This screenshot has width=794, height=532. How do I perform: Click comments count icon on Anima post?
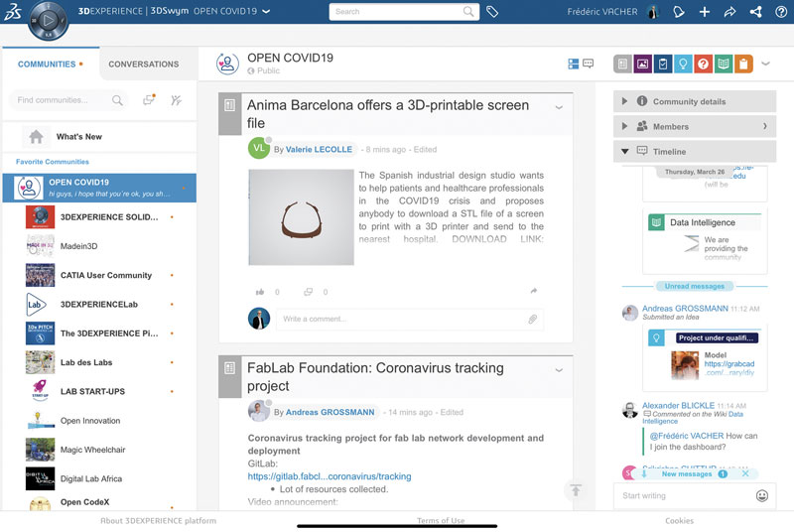click(x=308, y=292)
